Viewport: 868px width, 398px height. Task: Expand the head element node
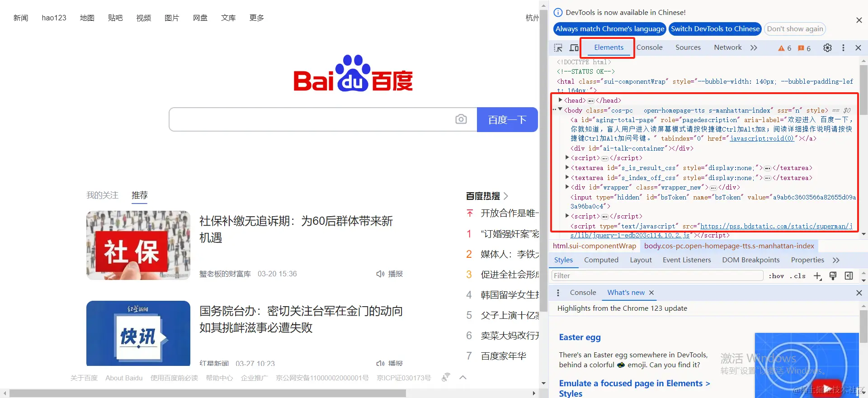[x=560, y=100]
